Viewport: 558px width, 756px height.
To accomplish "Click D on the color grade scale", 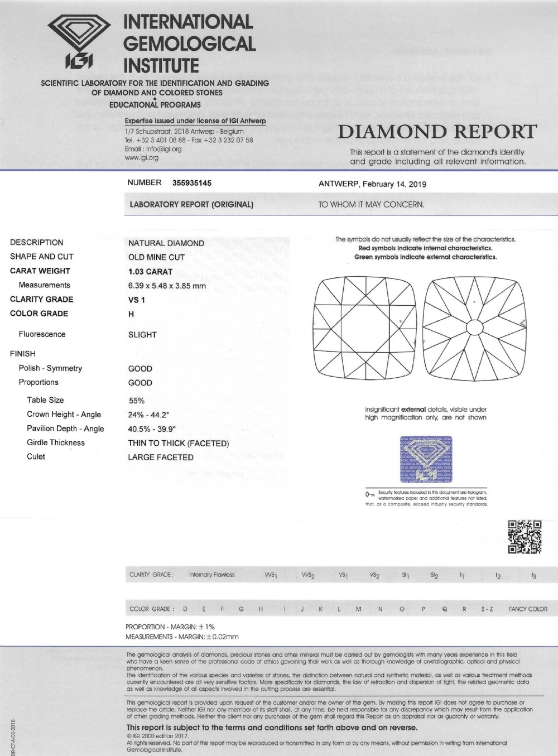I will click(x=185, y=609).
